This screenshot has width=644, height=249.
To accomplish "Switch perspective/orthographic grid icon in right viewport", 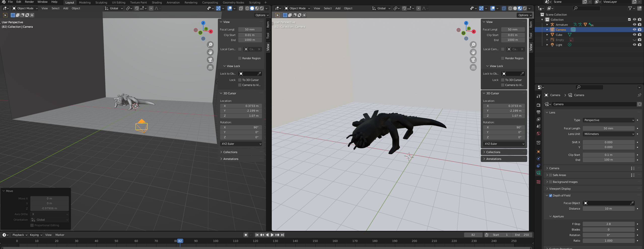I will coord(473,67).
